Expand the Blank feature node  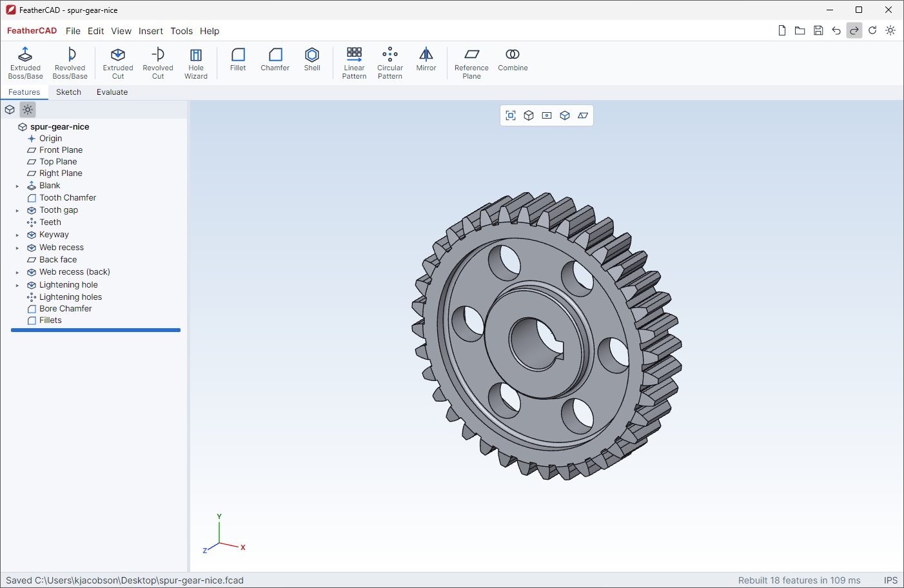(17, 186)
